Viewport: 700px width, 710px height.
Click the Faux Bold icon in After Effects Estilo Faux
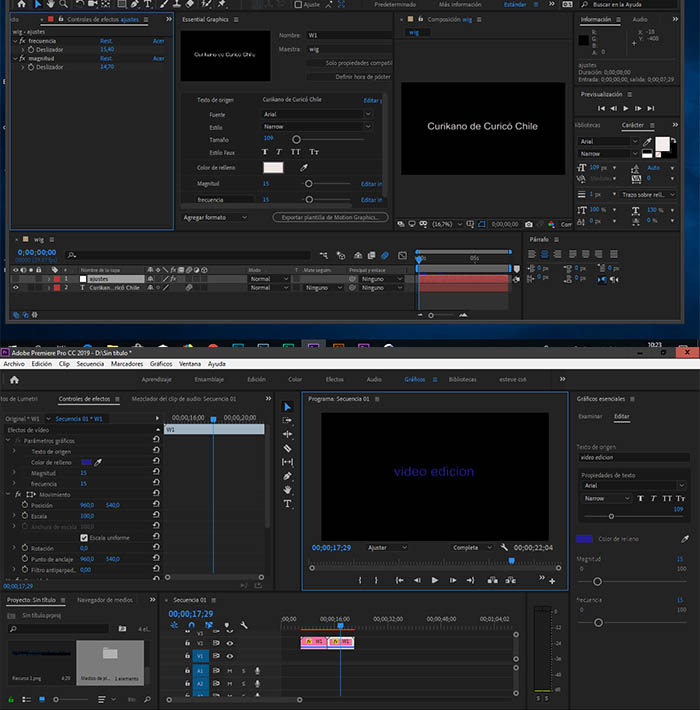tap(265, 152)
